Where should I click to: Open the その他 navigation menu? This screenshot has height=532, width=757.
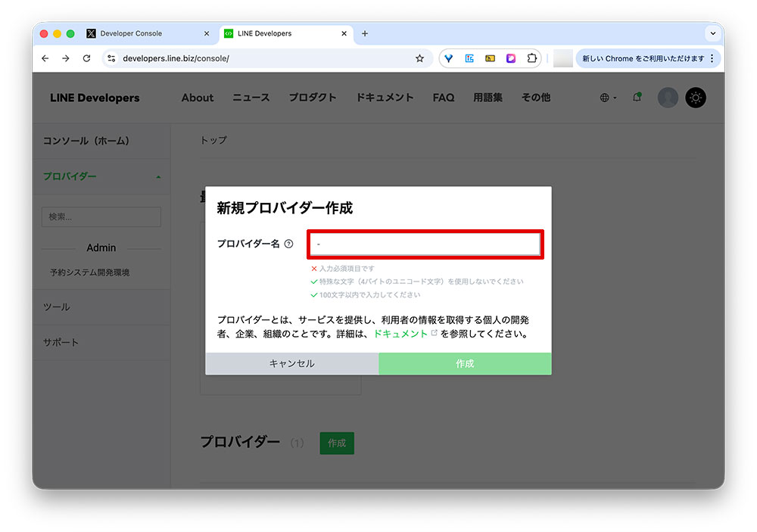pyautogui.click(x=535, y=97)
